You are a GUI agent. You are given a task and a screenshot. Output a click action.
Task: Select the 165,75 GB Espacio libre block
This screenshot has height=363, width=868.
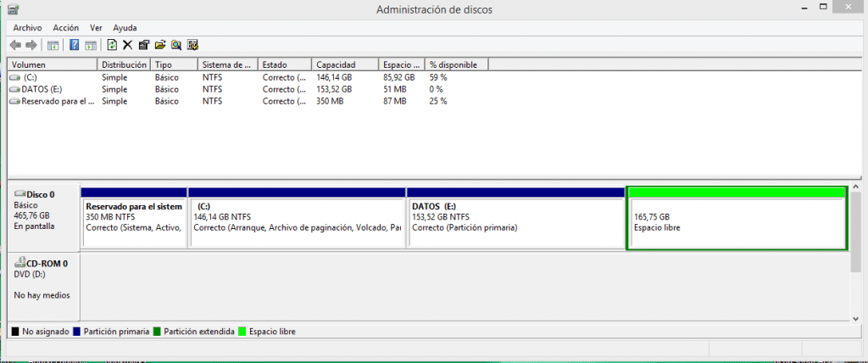click(736, 221)
